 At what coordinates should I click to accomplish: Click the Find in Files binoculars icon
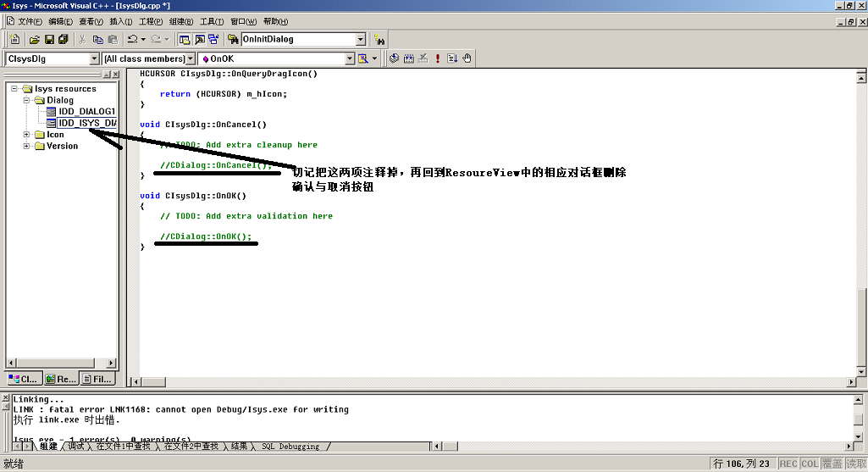(233, 39)
